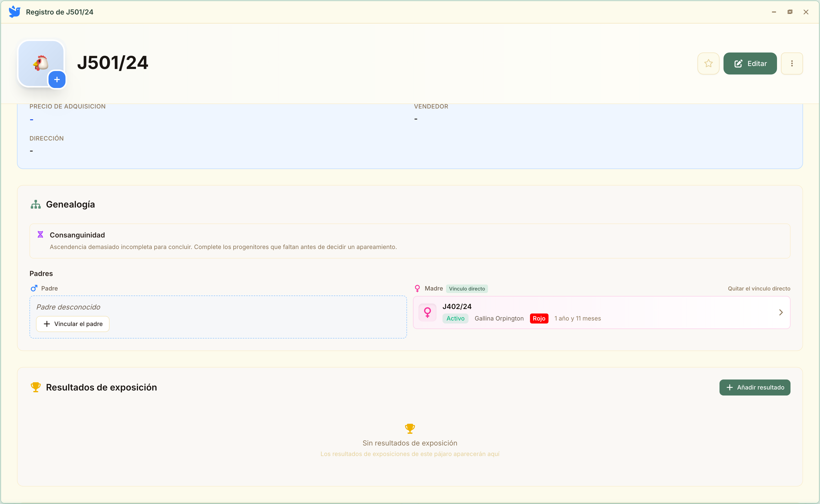This screenshot has height=504, width=820.
Task: Maximize the Registro de J501/24 window
Action: click(x=790, y=12)
